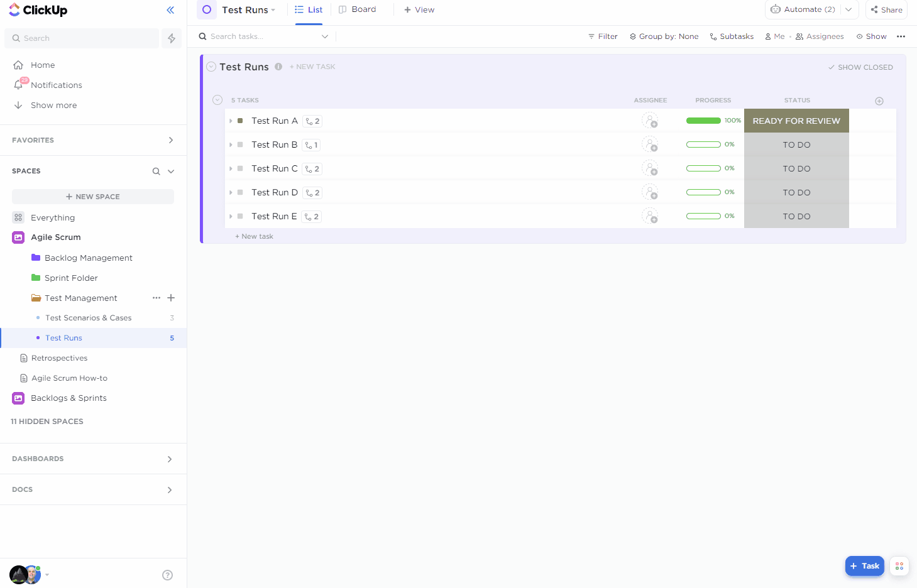The image size is (917, 588).
Task: Change Test Run A Ready For Review status
Action: pyautogui.click(x=796, y=121)
